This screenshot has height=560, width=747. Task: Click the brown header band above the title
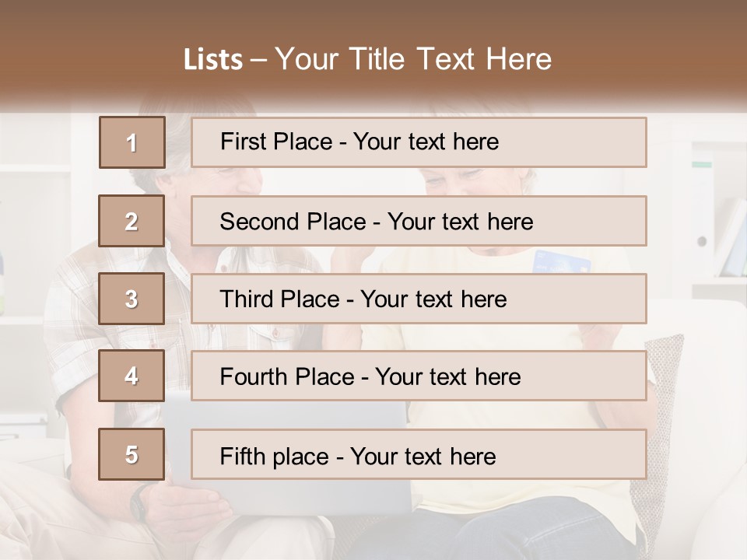click(x=373, y=19)
